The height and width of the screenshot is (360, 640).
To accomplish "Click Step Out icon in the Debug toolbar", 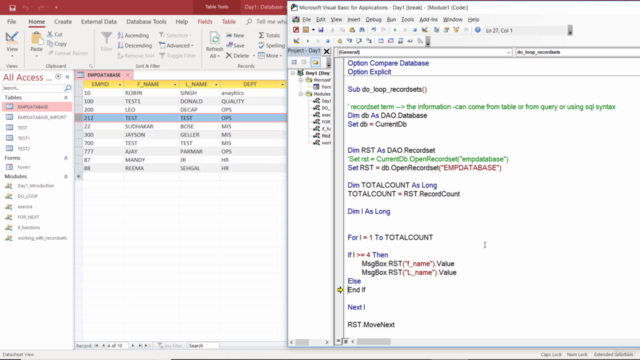I will click(369, 41).
